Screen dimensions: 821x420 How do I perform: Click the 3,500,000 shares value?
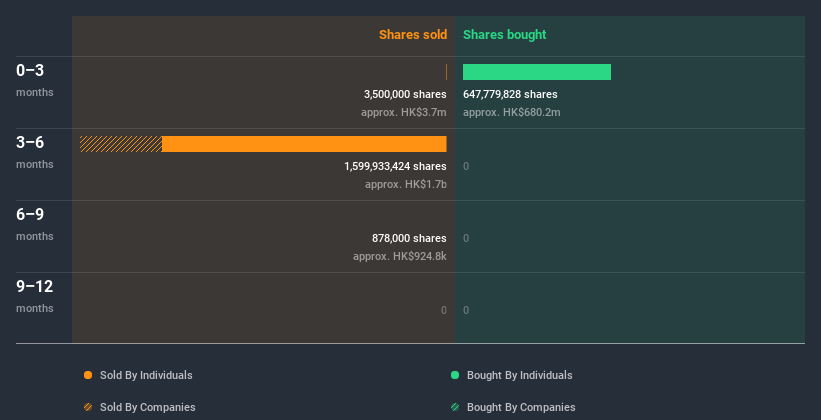(x=405, y=94)
